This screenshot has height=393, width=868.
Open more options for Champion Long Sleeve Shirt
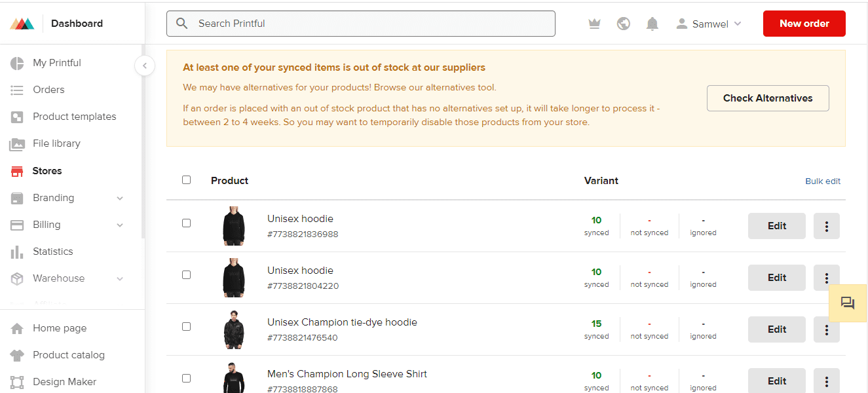(x=827, y=381)
